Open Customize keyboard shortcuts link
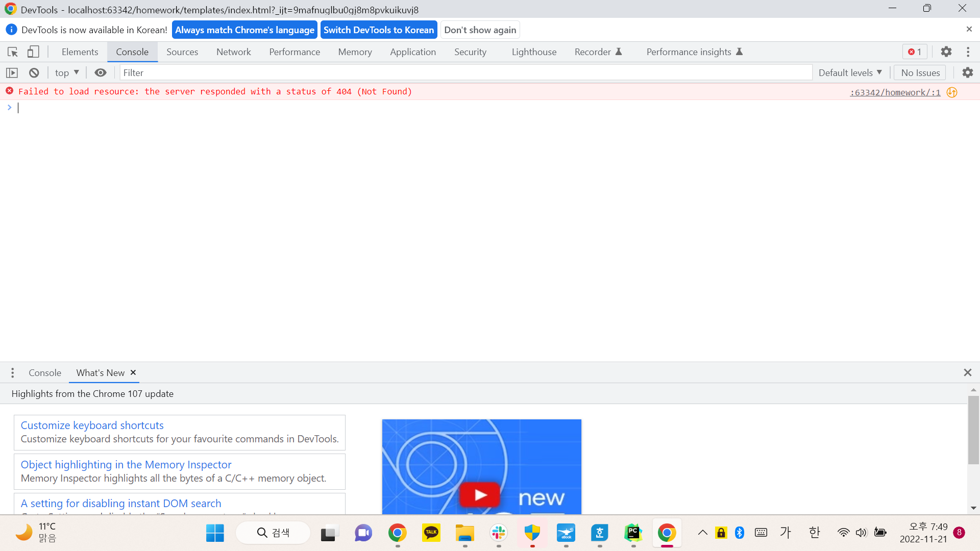980x551 pixels. 92,425
